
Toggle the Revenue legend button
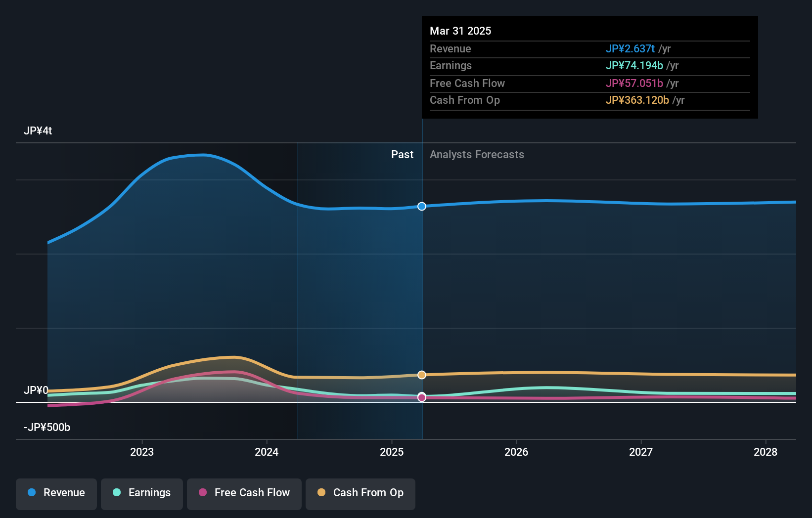click(56, 494)
